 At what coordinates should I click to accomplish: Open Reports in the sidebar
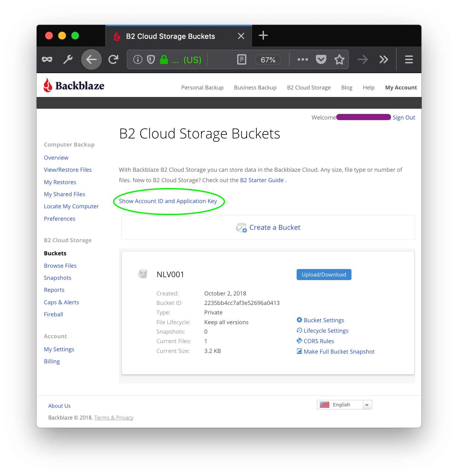(54, 290)
